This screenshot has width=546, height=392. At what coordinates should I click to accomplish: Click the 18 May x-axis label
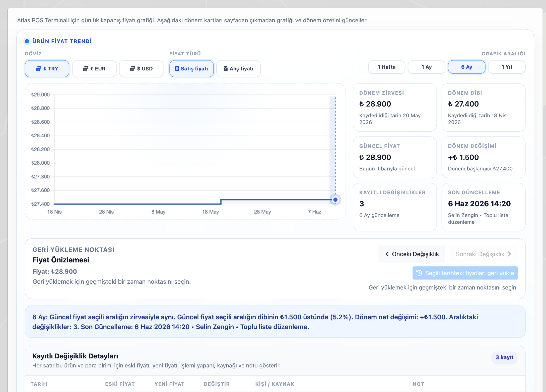point(211,212)
